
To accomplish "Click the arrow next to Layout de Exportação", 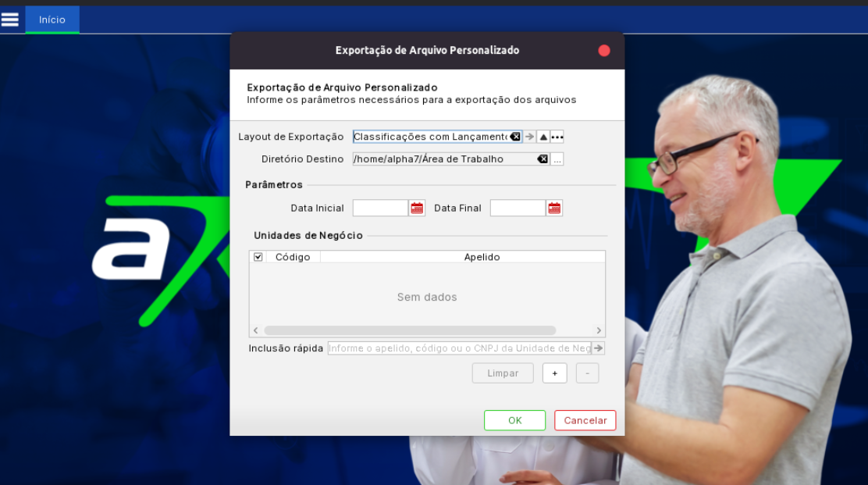I will pyautogui.click(x=529, y=137).
